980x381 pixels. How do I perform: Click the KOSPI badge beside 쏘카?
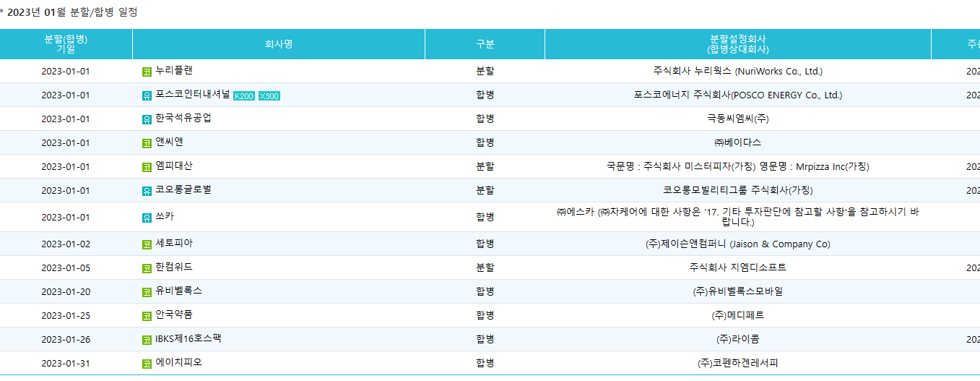click(x=147, y=218)
